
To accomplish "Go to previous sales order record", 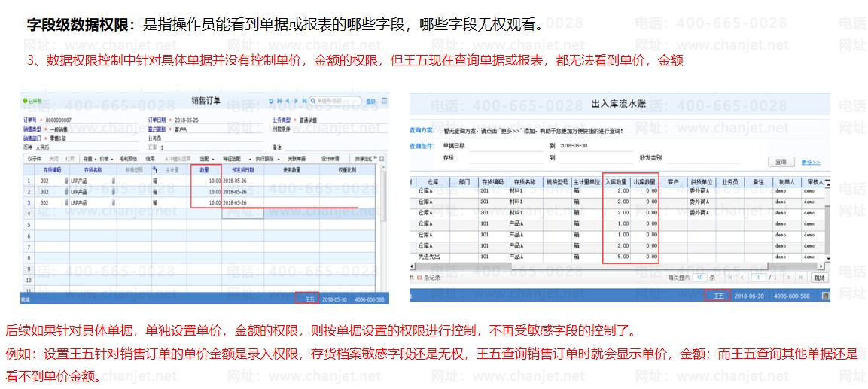I will point(288,101).
